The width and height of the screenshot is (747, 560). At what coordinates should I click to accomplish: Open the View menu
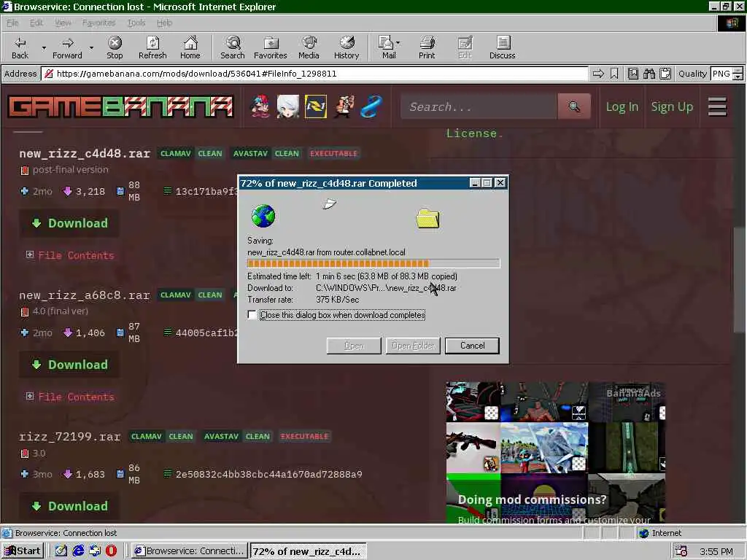tap(63, 23)
